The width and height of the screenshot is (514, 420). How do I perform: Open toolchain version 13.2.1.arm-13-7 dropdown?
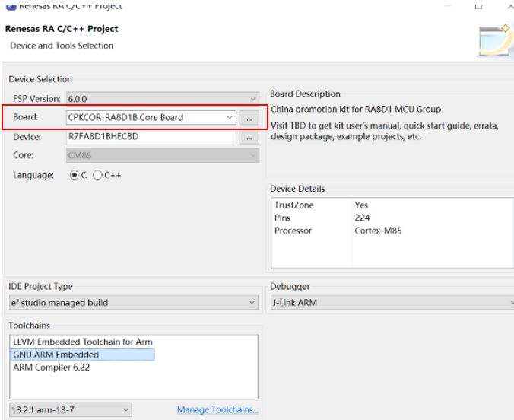tap(71, 410)
